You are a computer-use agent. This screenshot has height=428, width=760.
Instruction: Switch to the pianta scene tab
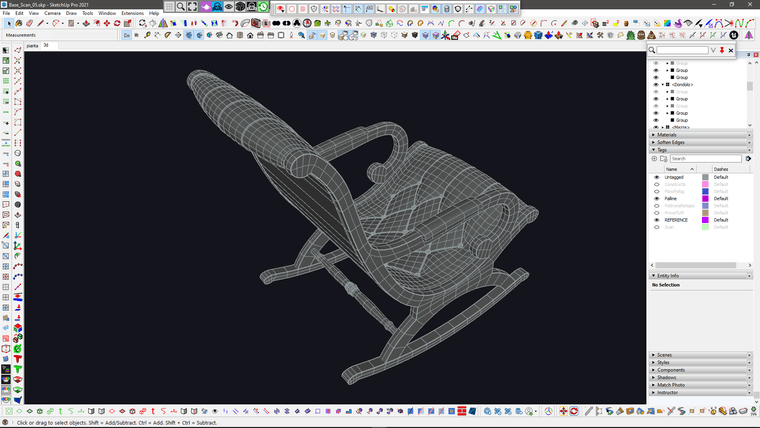tap(32, 45)
